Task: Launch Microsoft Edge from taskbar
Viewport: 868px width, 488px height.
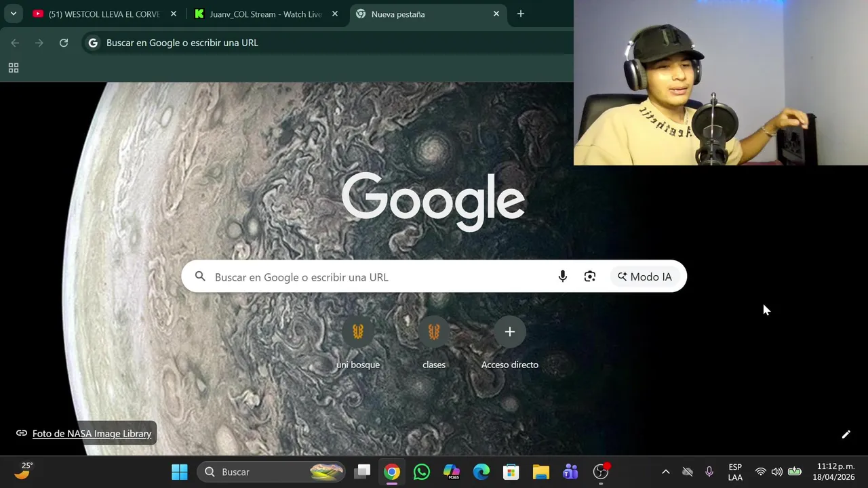Action: 481,472
